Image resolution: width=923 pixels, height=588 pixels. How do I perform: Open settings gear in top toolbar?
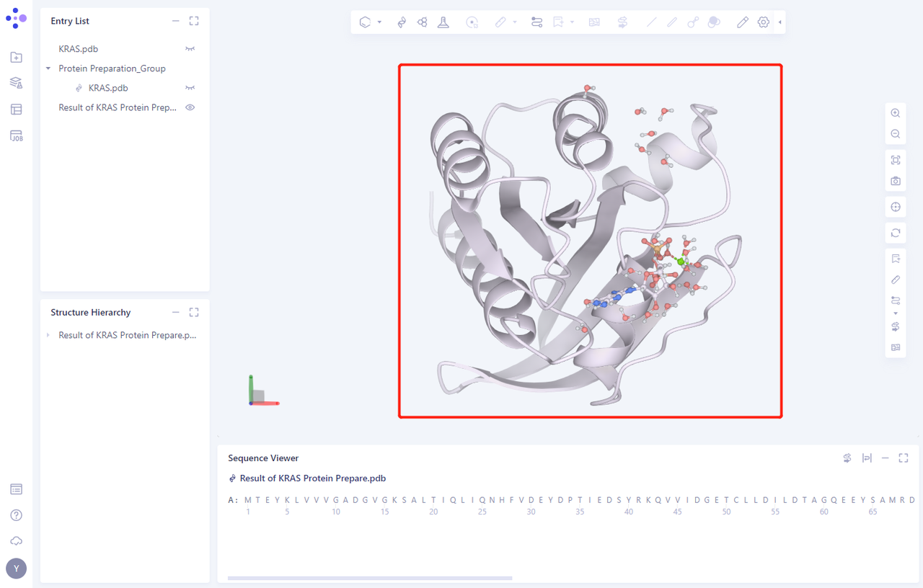click(x=763, y=22)
